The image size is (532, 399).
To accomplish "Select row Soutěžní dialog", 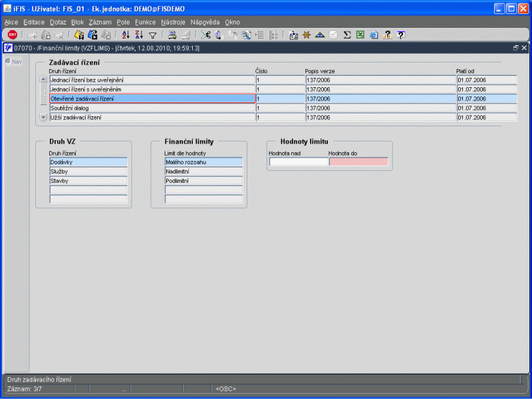I will (152, 108).
